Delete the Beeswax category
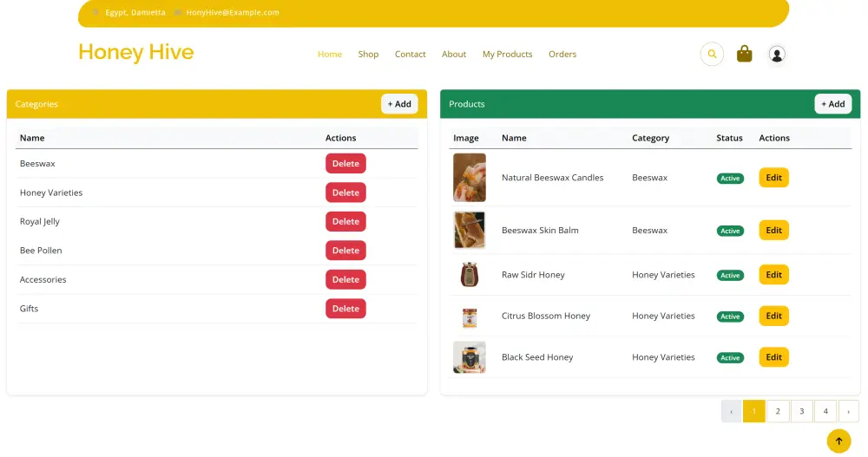This screenshot has width=868, height=457. click(345, 164)
